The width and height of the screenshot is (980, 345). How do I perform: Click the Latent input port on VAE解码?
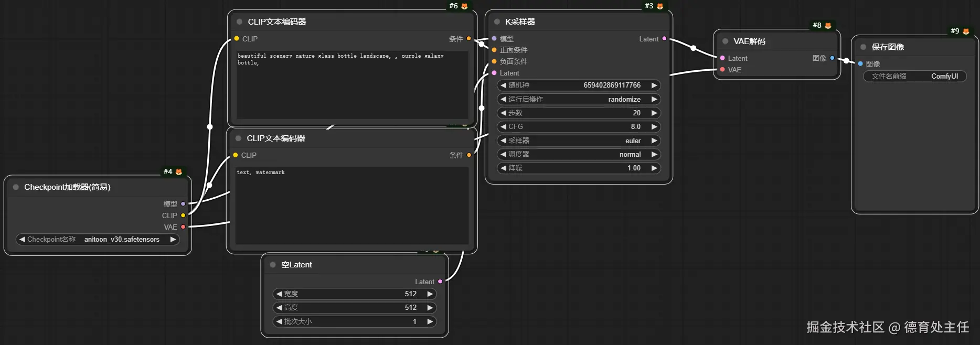(722, 58)
